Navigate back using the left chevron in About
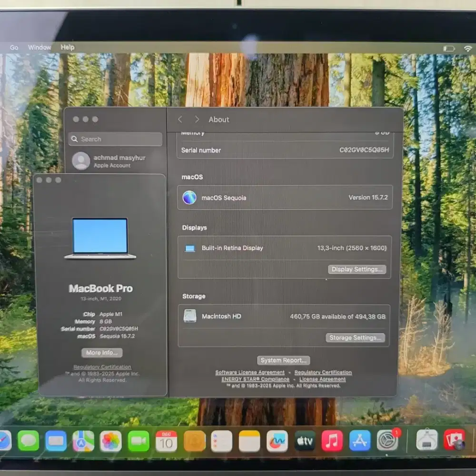This screenshot has height=476, width=476. click(x=180, y=119)
